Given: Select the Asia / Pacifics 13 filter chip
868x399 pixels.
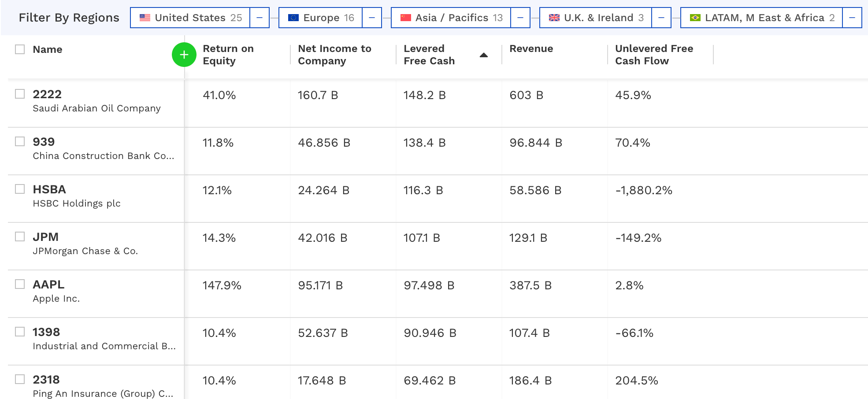Looking at the screenshot, I should (451, 18).
